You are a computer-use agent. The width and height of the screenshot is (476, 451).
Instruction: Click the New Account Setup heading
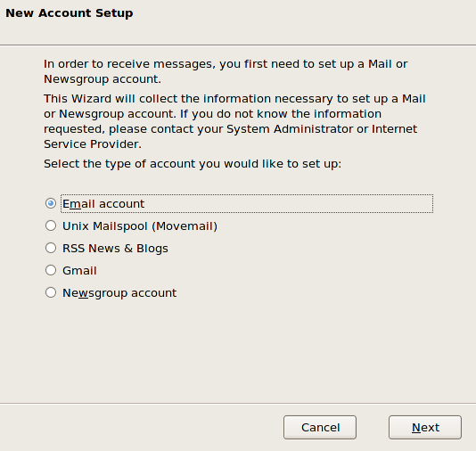pyautogui.click(x=70, y=13)
